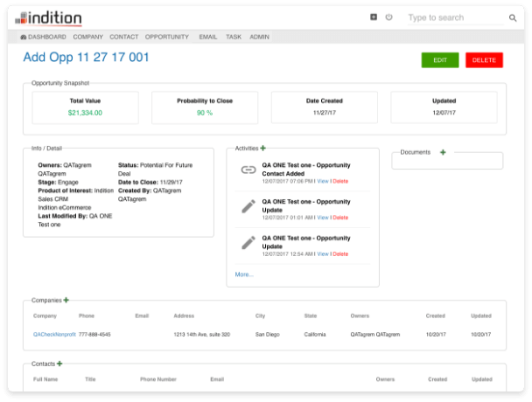
Task: Open the Opportunity menu
Action: point(167,37)
